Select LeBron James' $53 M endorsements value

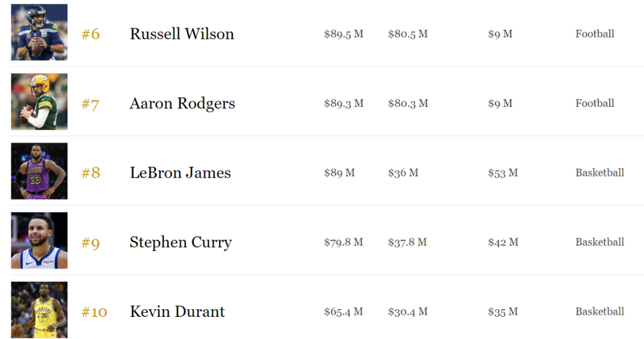click(x=503, y=173)
